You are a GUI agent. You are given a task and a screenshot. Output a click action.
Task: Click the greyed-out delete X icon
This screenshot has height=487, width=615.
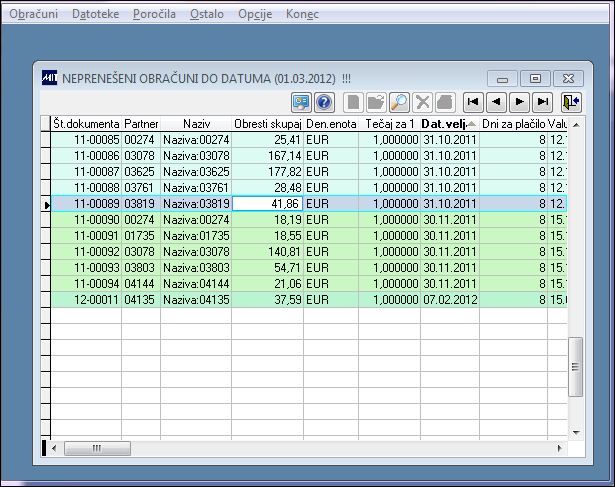click(422, 102)
